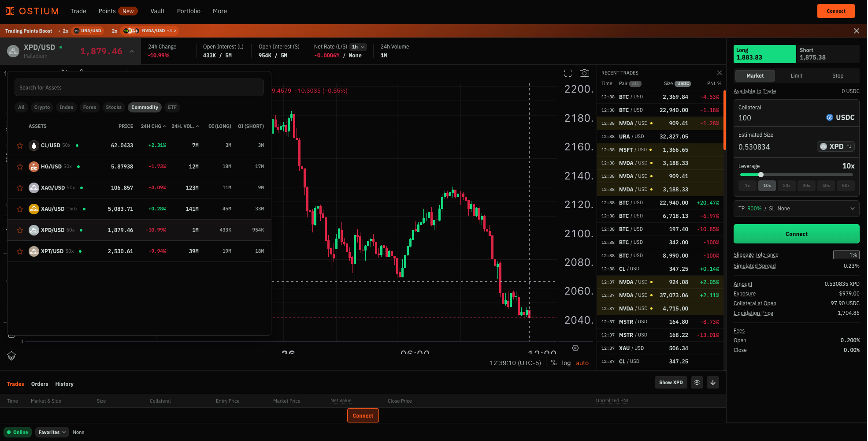Switch order side to Short
This screenshot has height=441, width=868.
pos(827,54)
